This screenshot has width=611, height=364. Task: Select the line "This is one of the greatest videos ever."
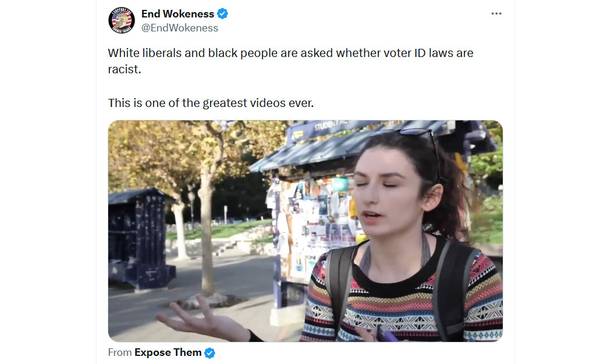click(211, 103)
